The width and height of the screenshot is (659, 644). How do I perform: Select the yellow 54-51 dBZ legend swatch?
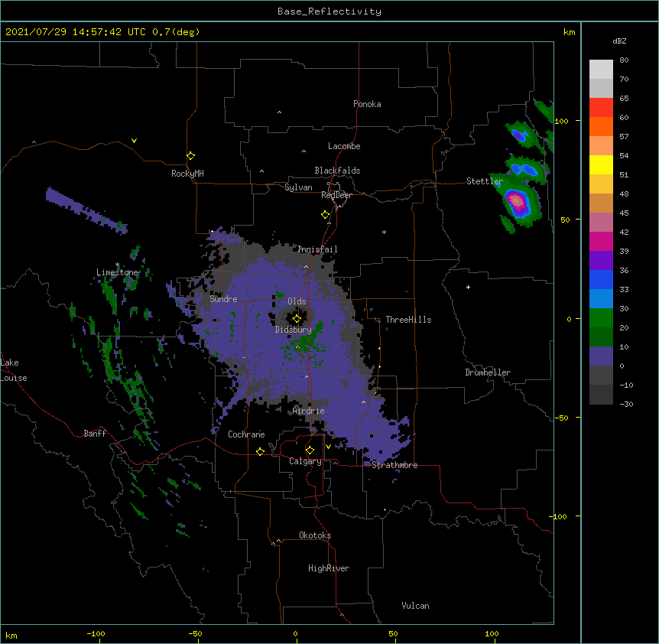pos(601,164)
